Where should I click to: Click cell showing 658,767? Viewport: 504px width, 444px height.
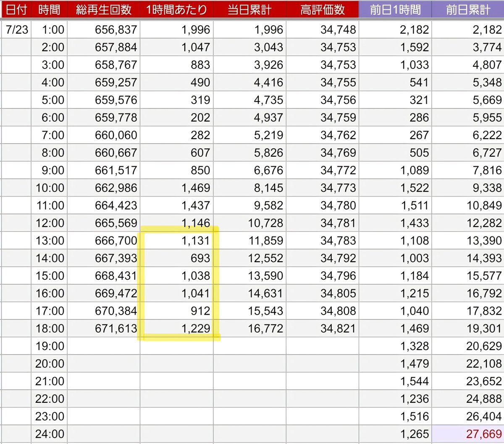(x=104, y=65)
